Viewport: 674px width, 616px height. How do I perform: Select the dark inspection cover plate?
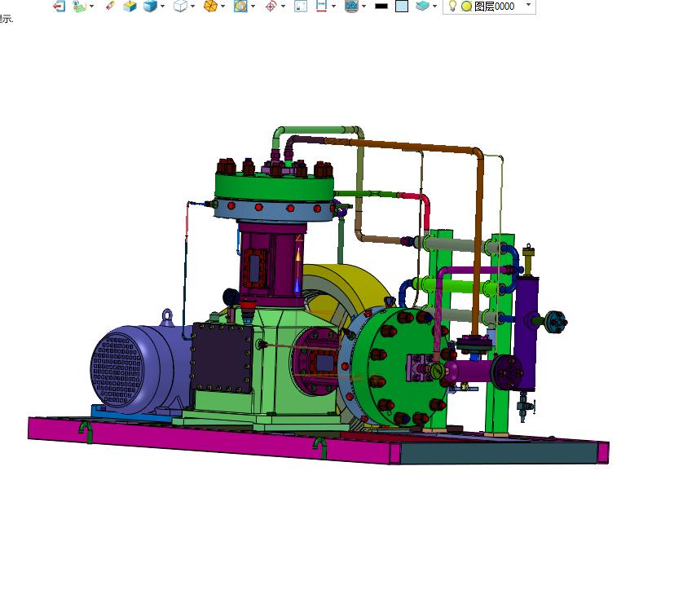pyautogui.click(x=222, y=358)
